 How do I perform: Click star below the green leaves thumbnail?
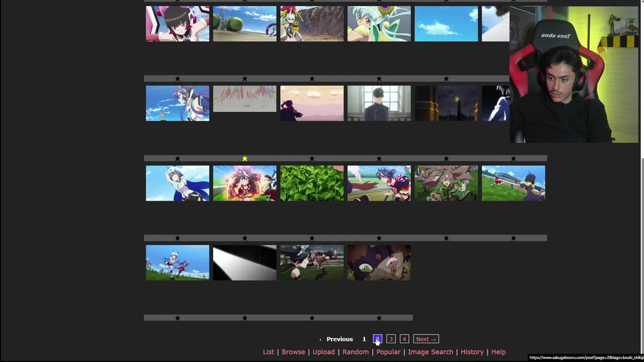pyautogui.click(x=312, y=238)
